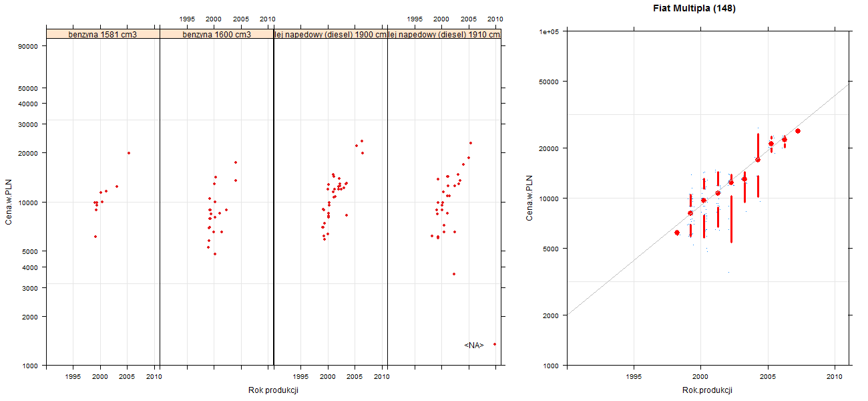The height and width of the screenshot is (401, 868).
Task: Click the <NA> label in the diesel 1910 panel
Action: [x=474, y=346]
